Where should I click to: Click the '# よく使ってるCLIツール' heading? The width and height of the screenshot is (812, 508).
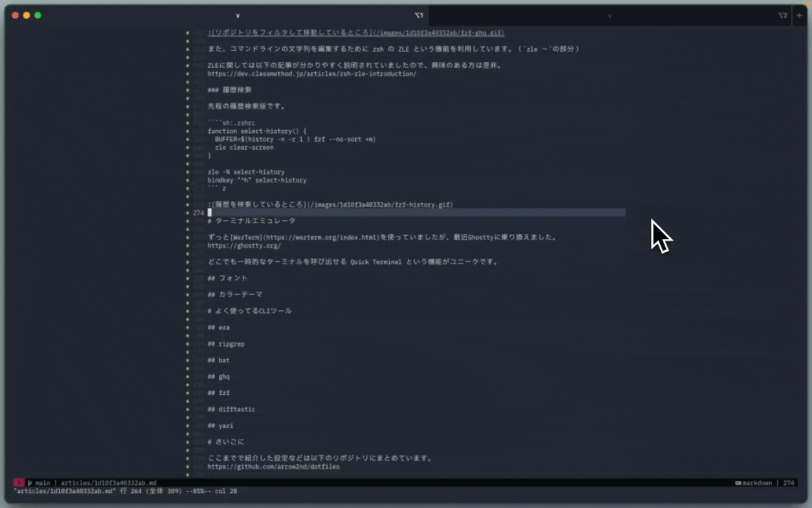point(250,311)
